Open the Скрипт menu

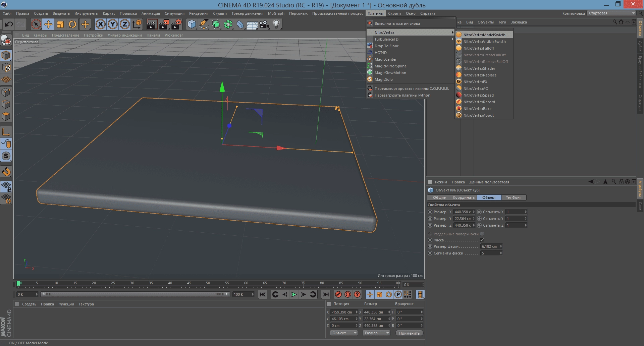pos(394,13)
